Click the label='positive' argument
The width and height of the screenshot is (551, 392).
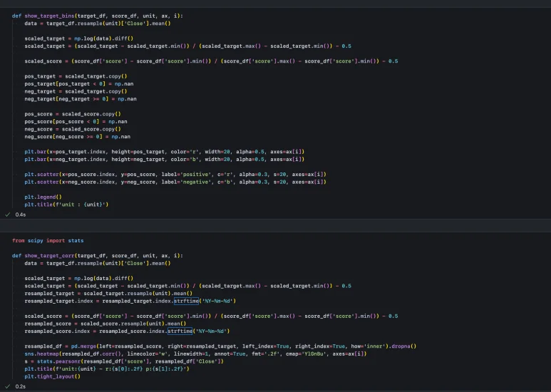(x=170, y=174)
